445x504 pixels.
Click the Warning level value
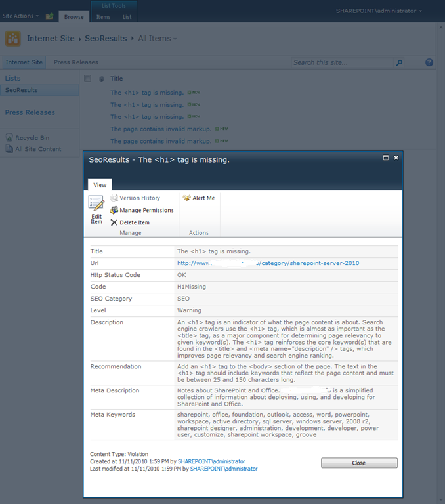pyautogui.click(x=190, y=310)
